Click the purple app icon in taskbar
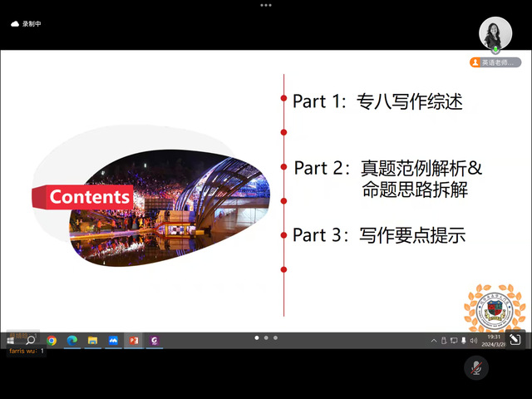532x399 pixels. (153, 340)
